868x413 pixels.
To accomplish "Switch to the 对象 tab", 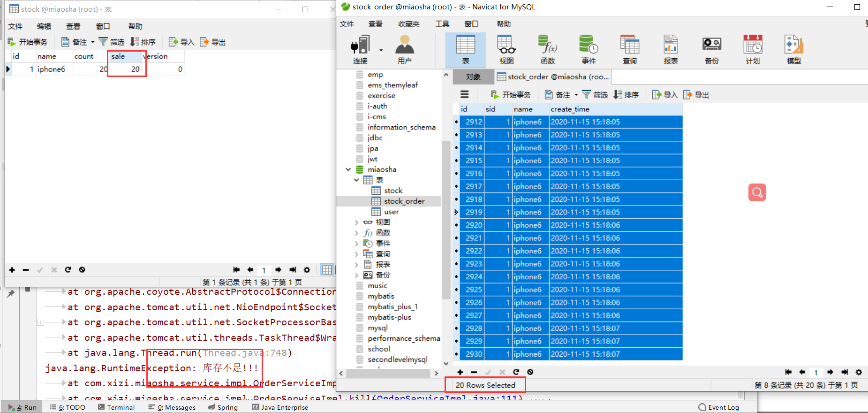I will click(x=473, y=77).
